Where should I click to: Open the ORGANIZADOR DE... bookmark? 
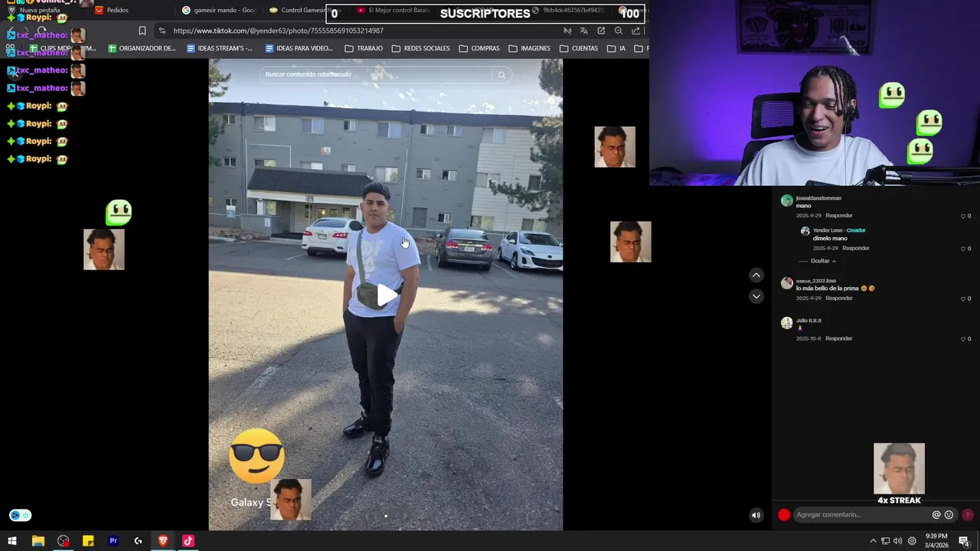pyautogui.click(x=142, y=48)
